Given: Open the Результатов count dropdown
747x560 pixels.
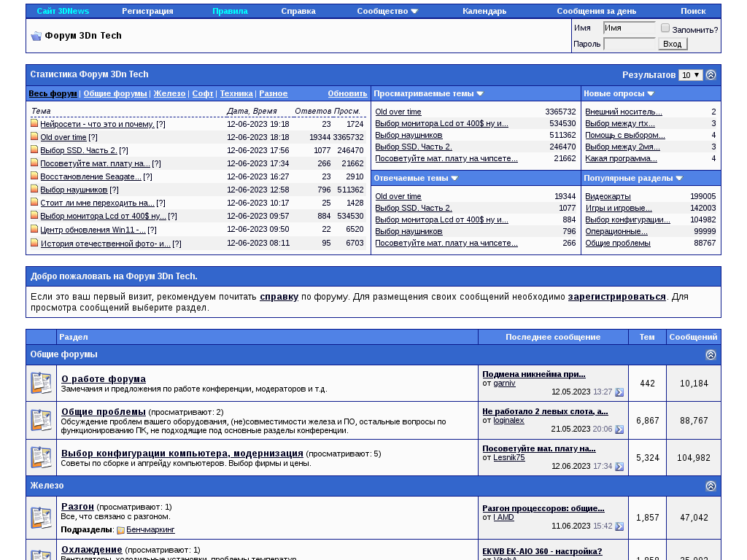Looking at the screenshot, I should coord(690,75).
